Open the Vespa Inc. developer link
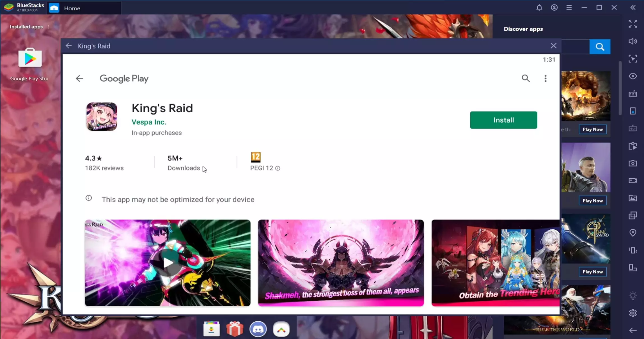The image size is (644, 339). coord(149,122)
